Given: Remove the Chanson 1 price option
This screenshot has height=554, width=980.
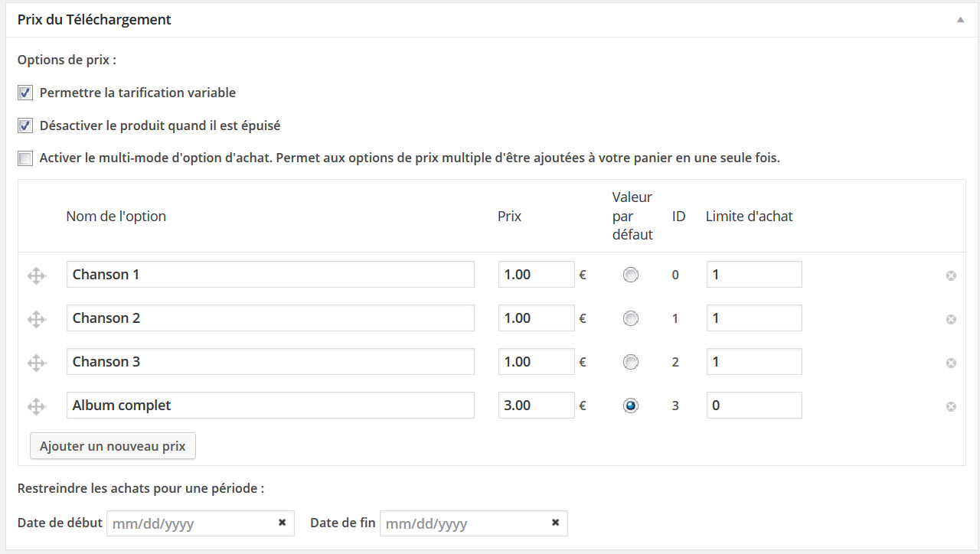Looking at the screenshot, I should [951, 275].
